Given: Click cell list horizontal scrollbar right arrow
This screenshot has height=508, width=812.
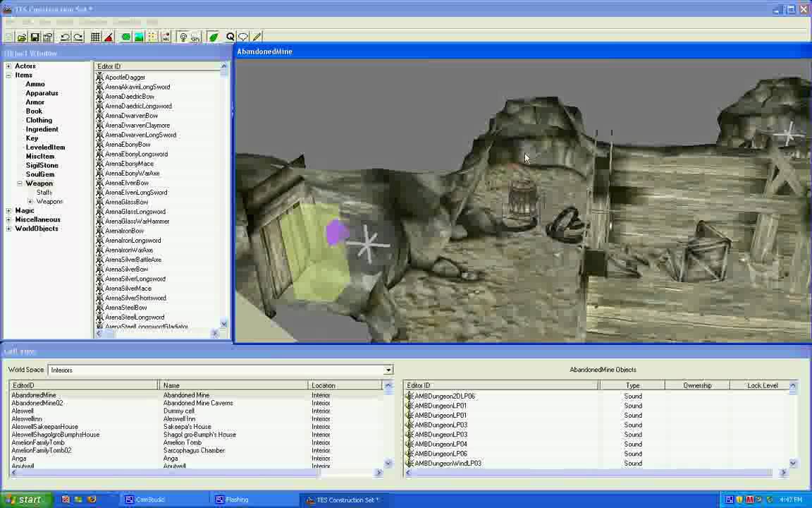Looking at the screenshot, I should click(x=379, y=472).
